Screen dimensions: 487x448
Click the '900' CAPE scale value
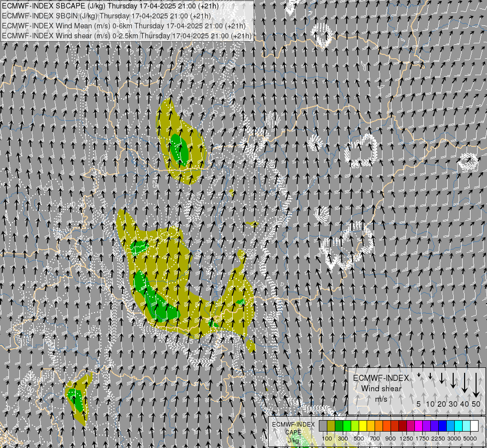pos(390,439)
